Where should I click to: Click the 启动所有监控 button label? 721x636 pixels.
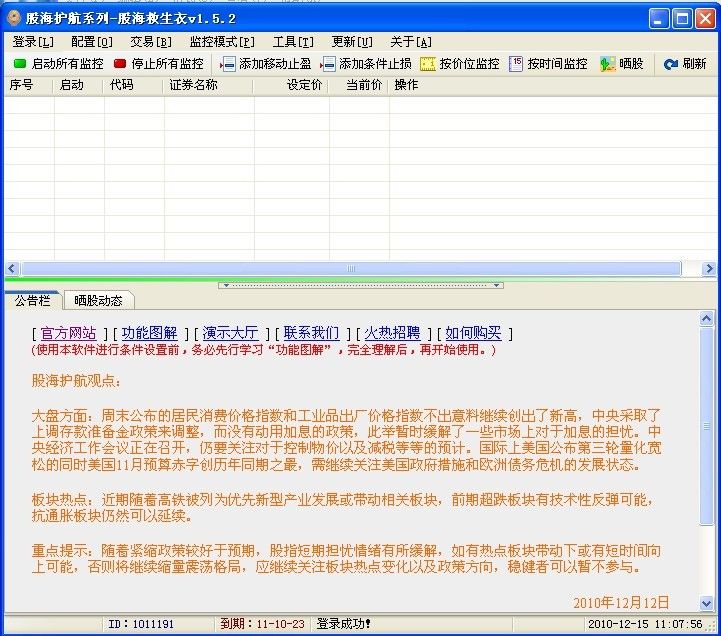68,64
